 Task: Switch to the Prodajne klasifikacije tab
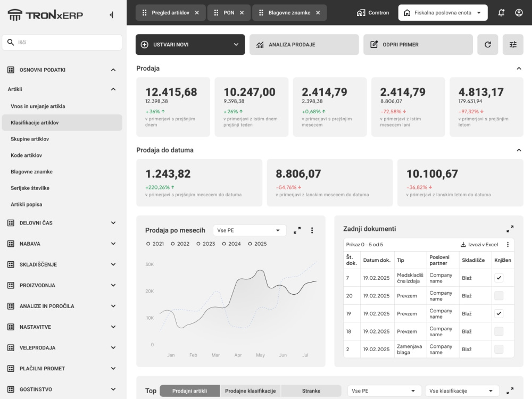click(x=251, y=391)
